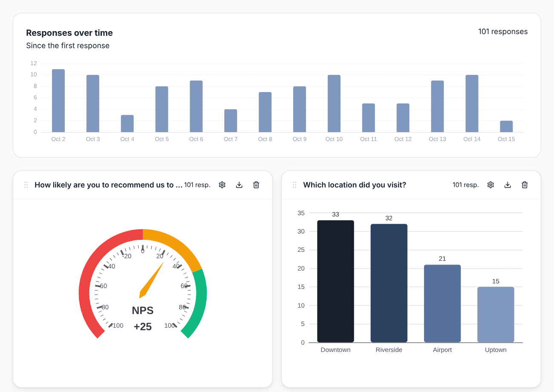The width and height of the screenshot is (554, 392).
Task: Download the location visited card data
Action: pyautogui.click(x=508, y=185)
